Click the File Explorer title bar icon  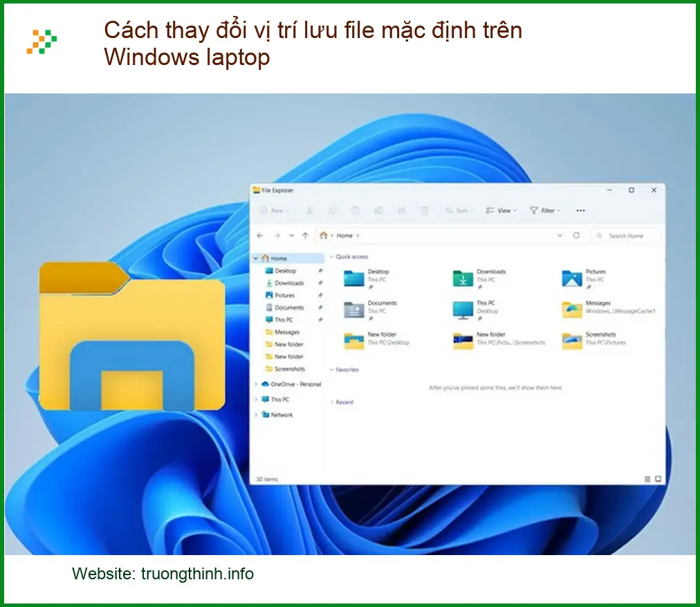point(256,190)
